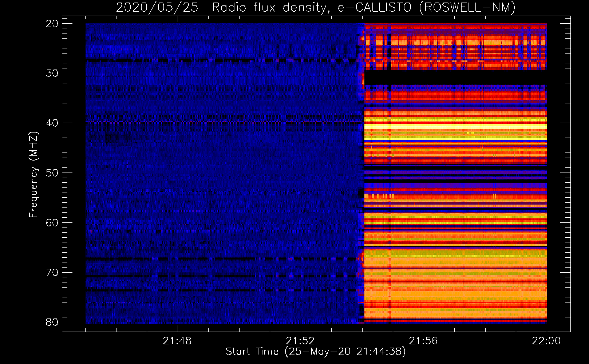Click the '40' frequency tick label

[x=52, y=123]
